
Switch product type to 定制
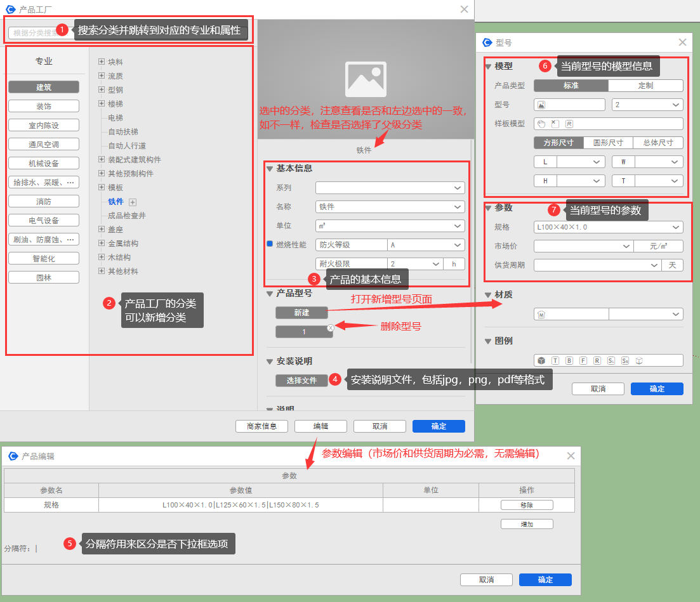click(645, 86)
